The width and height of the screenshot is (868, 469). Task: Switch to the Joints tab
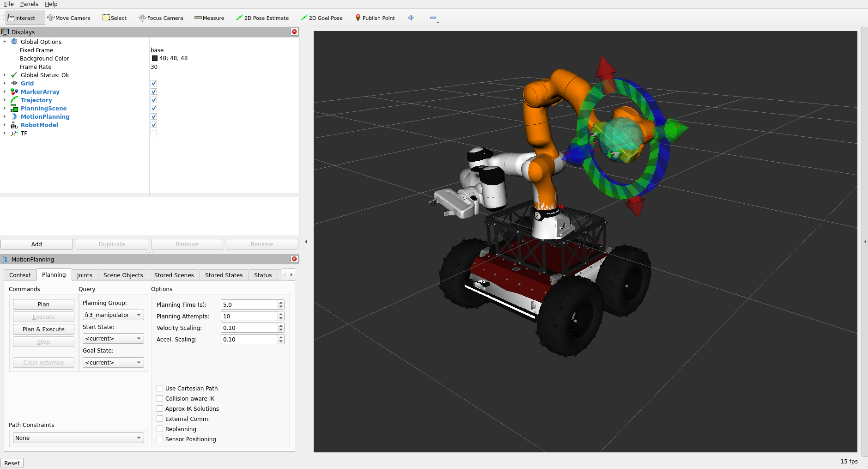click(85, 275)
